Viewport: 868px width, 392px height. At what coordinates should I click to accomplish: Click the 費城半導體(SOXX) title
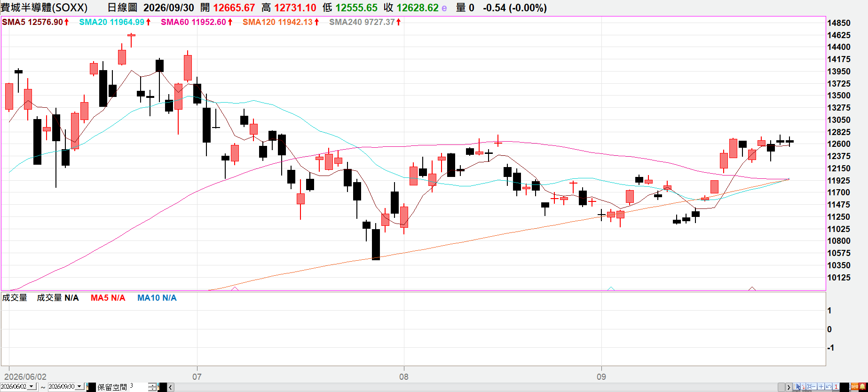[44, 8]
